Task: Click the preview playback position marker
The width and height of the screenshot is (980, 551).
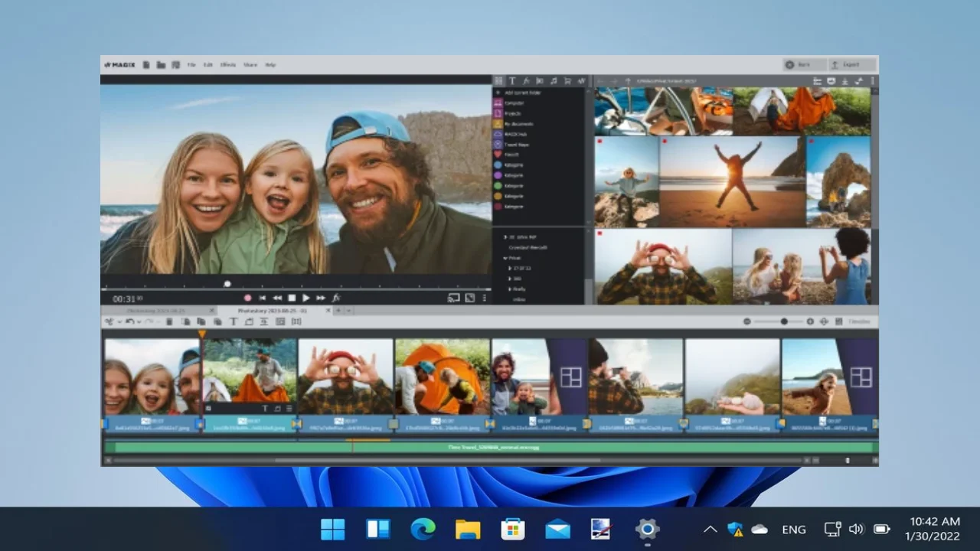Action: point(227,284)
